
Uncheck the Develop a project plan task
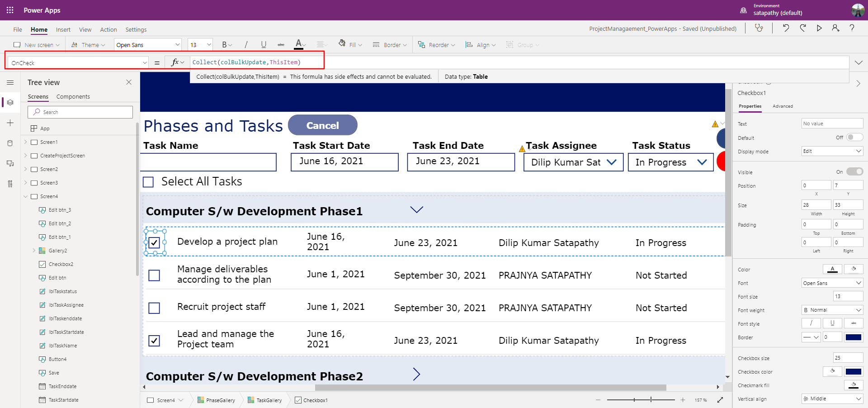pos(155,243)
